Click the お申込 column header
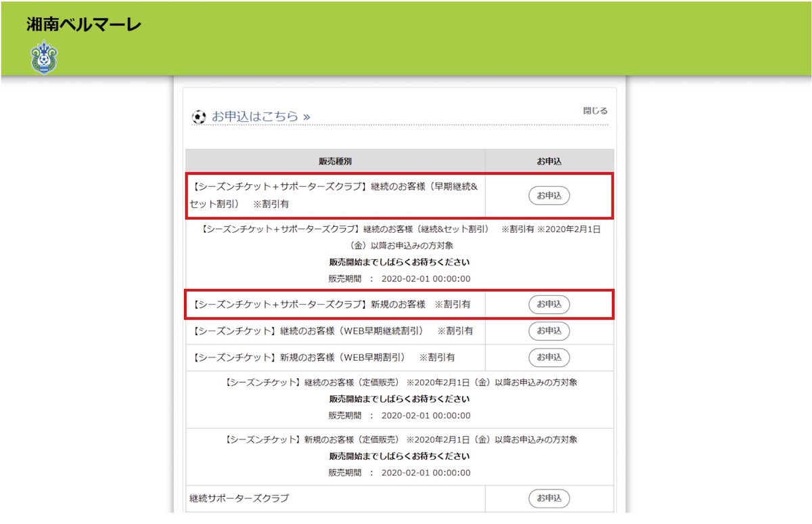Viewport: 812px width, 524px height. (x=549, y=161)
